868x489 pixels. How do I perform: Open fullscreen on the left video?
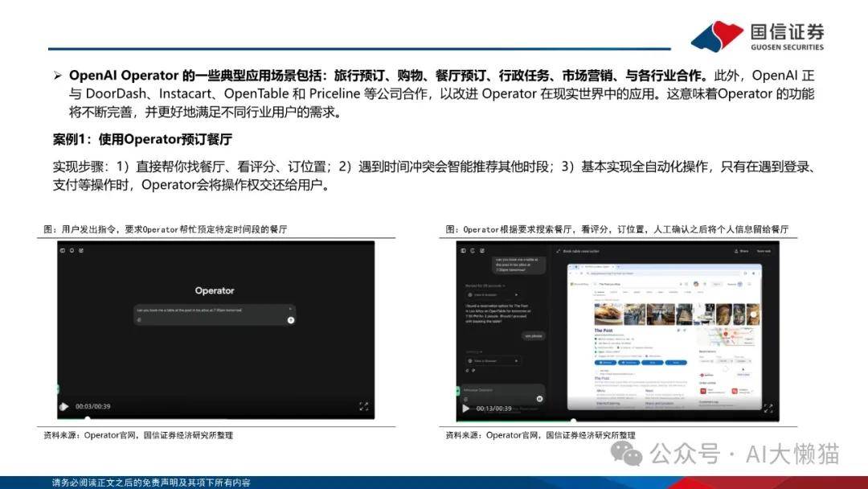click(364, 406)
